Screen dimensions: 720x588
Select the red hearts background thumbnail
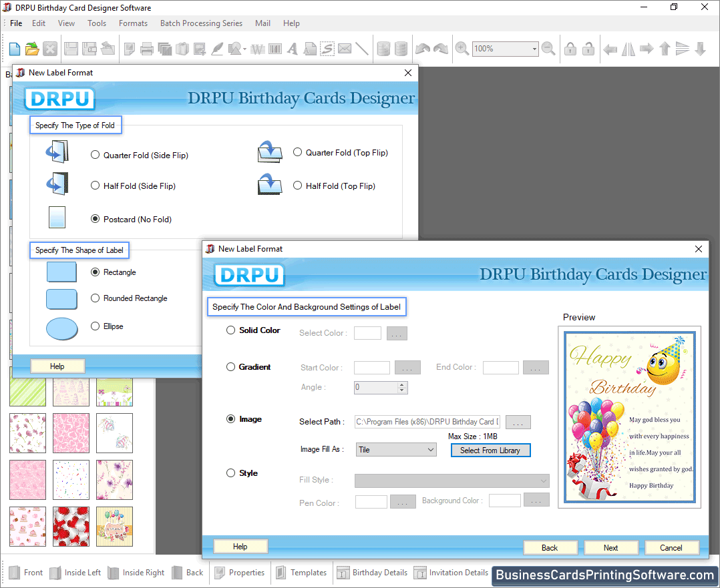coord(71,527)
